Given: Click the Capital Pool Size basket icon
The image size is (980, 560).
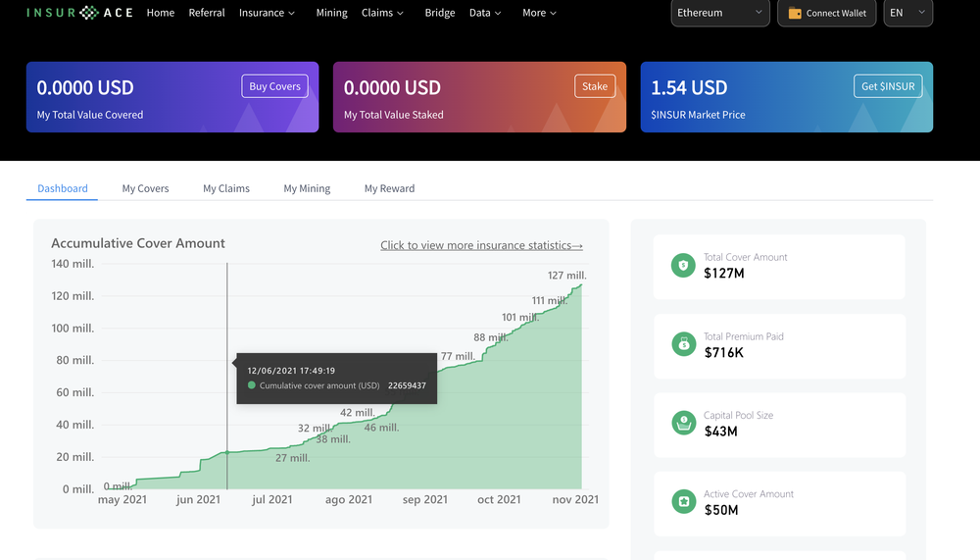Looking at the screenshot, I should click(683, 423).
